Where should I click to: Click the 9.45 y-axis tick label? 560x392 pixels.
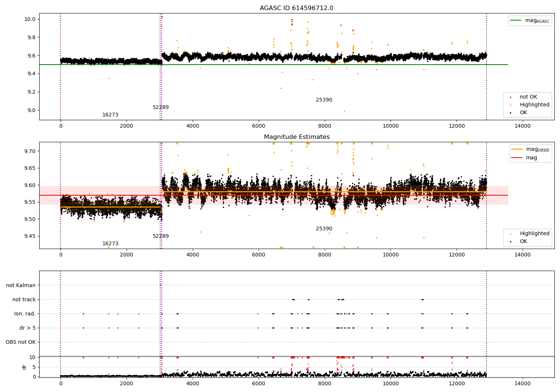31,236
